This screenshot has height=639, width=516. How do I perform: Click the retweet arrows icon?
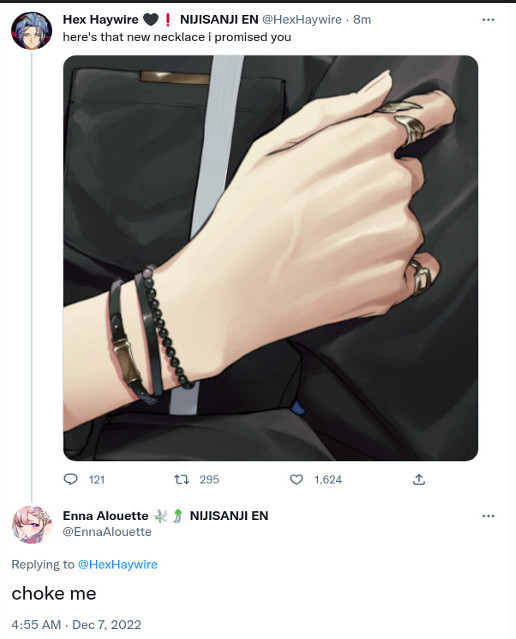pos(181,479)
